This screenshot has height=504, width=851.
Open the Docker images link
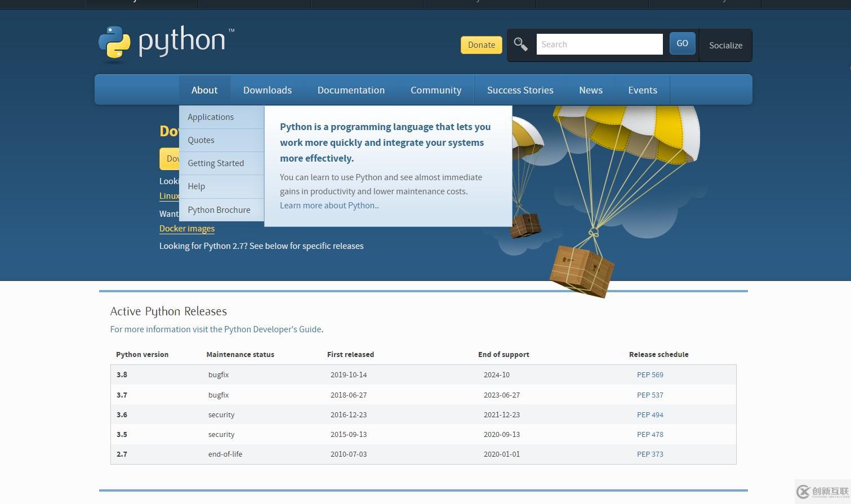[187, 229]
